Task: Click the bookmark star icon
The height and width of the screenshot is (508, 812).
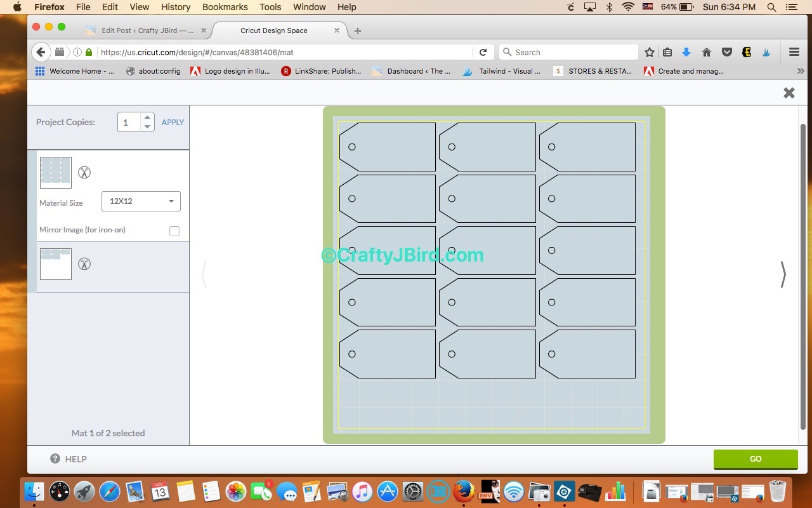Action: pos(650,52)
